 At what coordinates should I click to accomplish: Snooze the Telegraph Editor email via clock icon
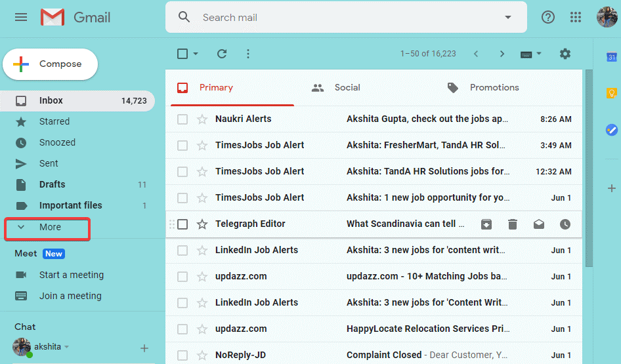pyautogui.click(x=565, y=224)
